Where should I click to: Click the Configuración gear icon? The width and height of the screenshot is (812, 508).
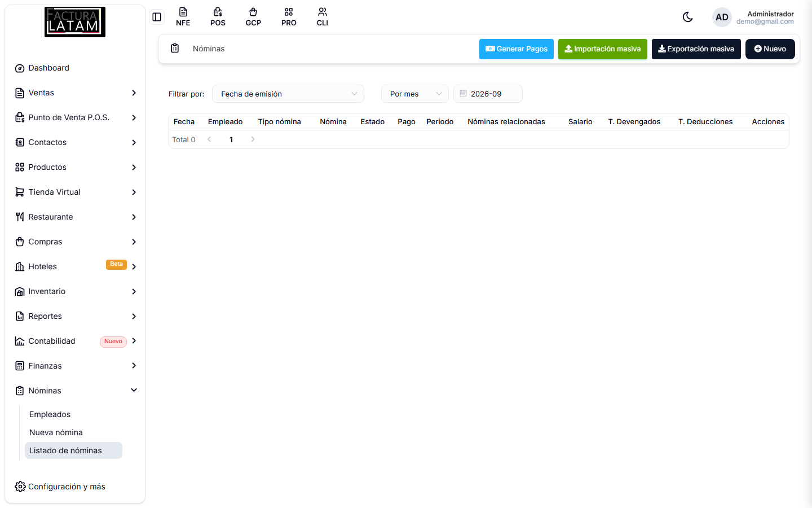(20, 487)
